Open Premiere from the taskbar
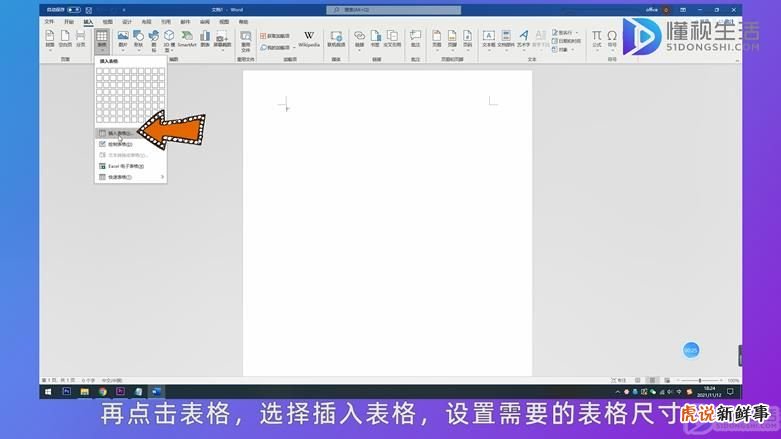The width and height of the screenshot is (781, 439). pos(120,392)
